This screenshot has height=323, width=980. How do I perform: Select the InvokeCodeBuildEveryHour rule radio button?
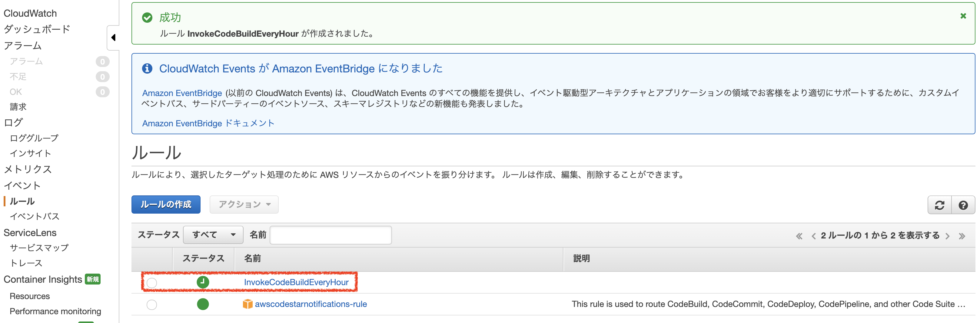pyautogui.click(x=152, y=283)
